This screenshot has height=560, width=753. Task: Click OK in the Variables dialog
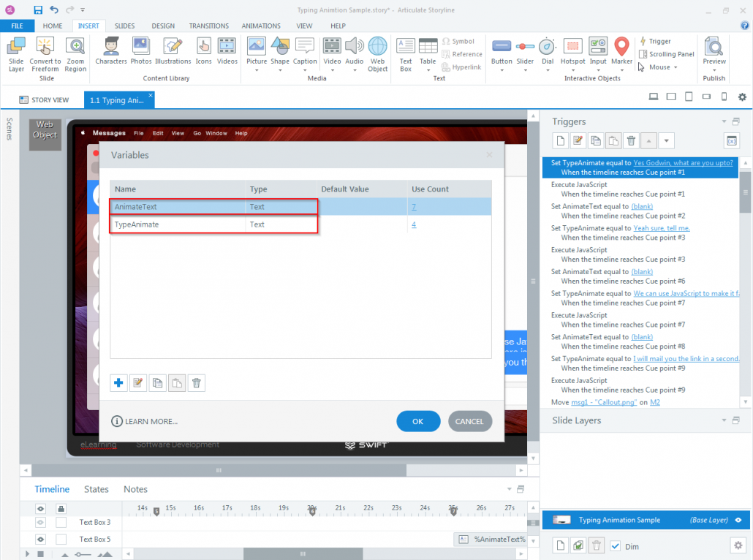[418, 421]
